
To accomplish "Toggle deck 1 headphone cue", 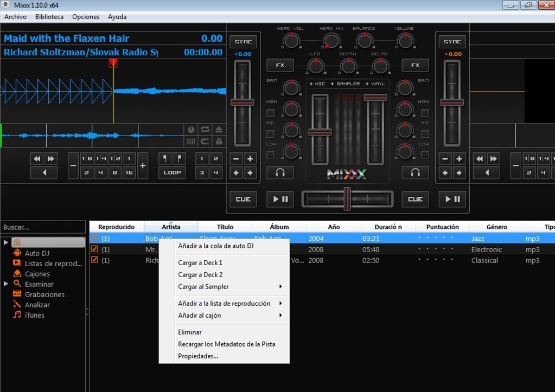I will [x=280, y=172].
